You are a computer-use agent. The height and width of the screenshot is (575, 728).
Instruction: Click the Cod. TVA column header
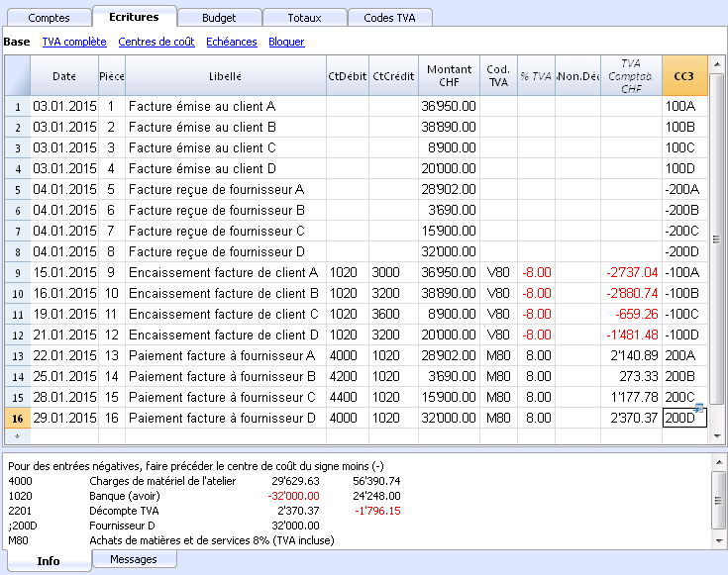point(498,75)
